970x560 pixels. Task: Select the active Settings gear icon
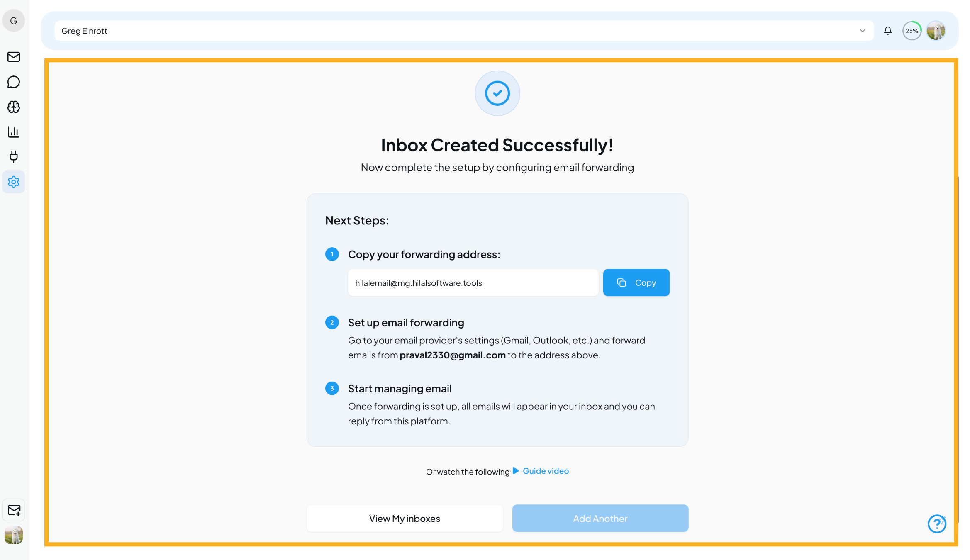pos(14,182)
